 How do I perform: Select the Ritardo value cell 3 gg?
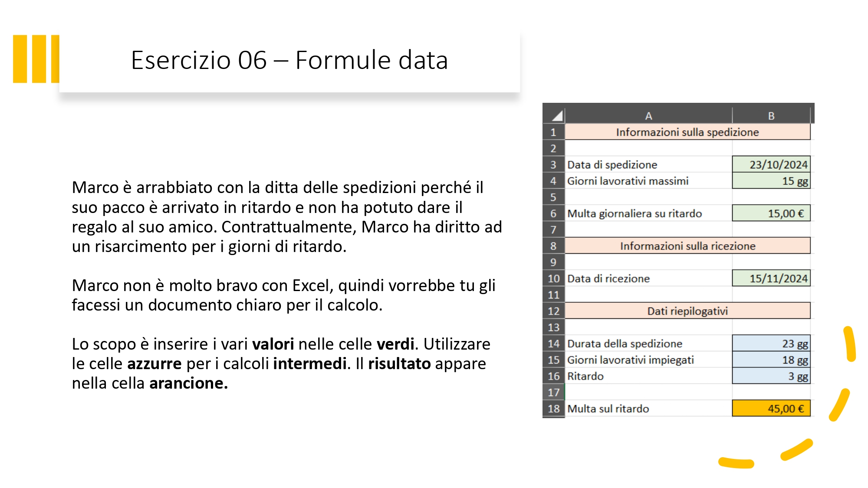pos(771,376)
